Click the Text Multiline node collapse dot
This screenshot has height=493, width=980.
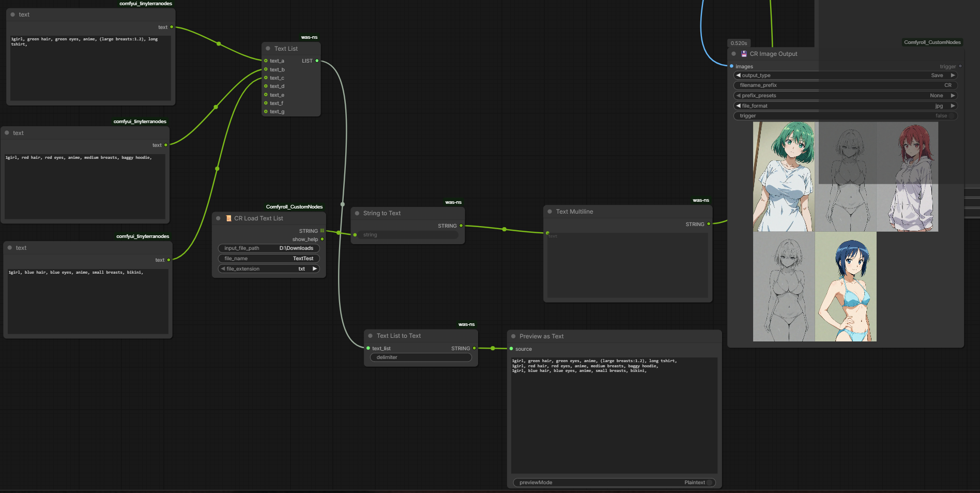point(550,212)
